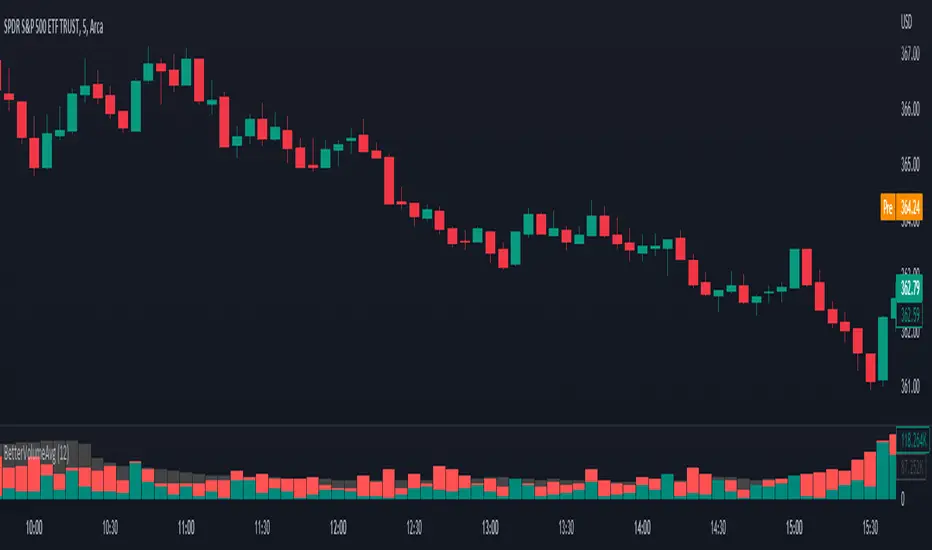Click the 10:00 time axis label
Screen dimensions: 932x550
34,525
